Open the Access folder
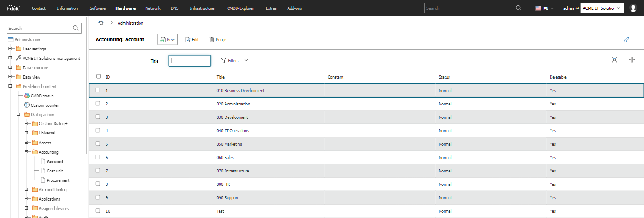This screenshot has width=644, height=218. click(x=45, y=143)
